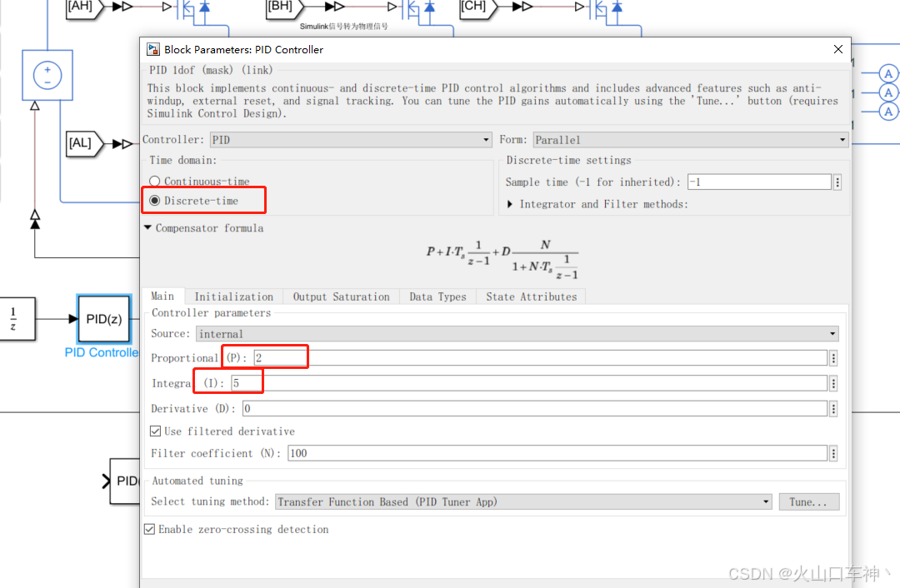Click the PID Controller block label
The width and height of the screenshot is (900, 588).
point(102,352)
